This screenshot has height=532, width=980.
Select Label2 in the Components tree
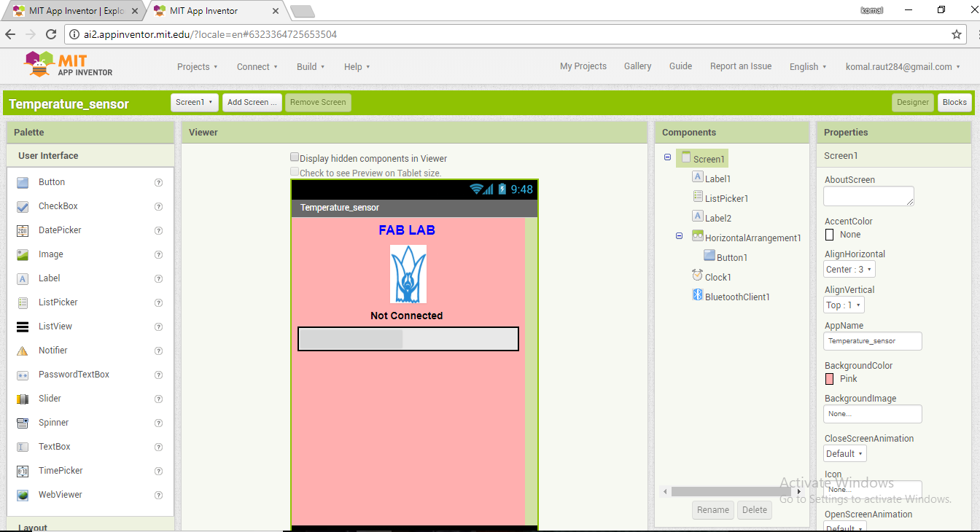[x=717, y=218]
